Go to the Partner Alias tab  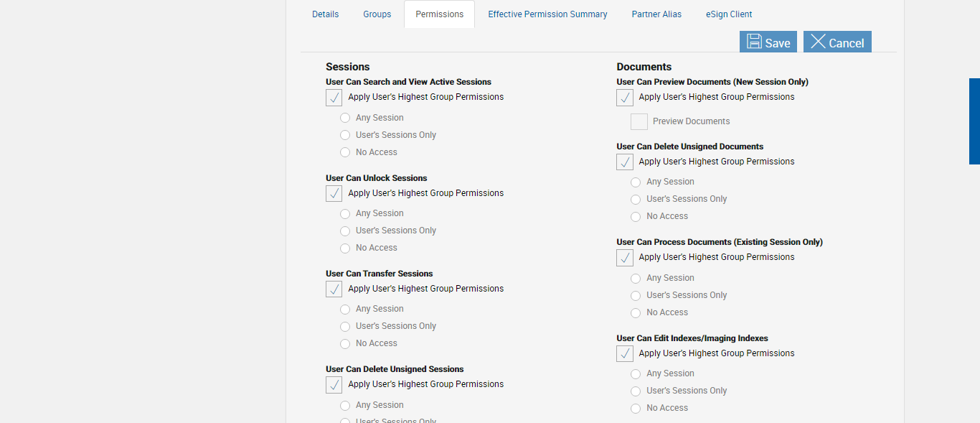pos(656,14)
